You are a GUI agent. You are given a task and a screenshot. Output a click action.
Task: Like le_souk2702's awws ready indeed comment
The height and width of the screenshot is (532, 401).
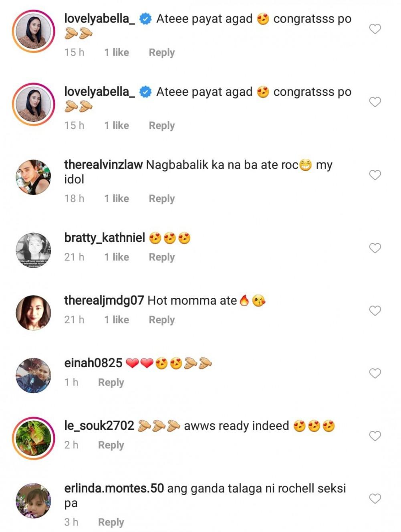click(x=375, y=436)
